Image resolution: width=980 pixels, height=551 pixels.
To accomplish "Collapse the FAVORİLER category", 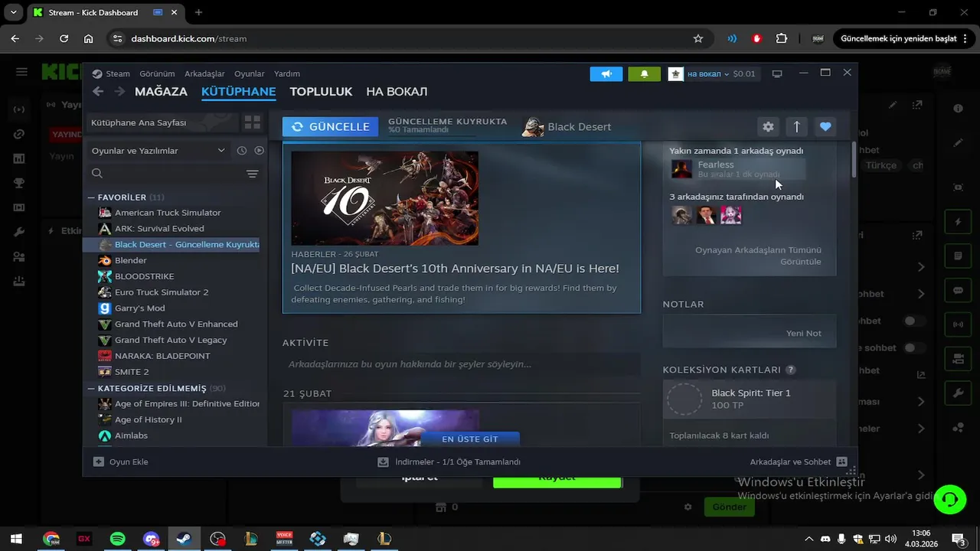I will pos(91,197).
